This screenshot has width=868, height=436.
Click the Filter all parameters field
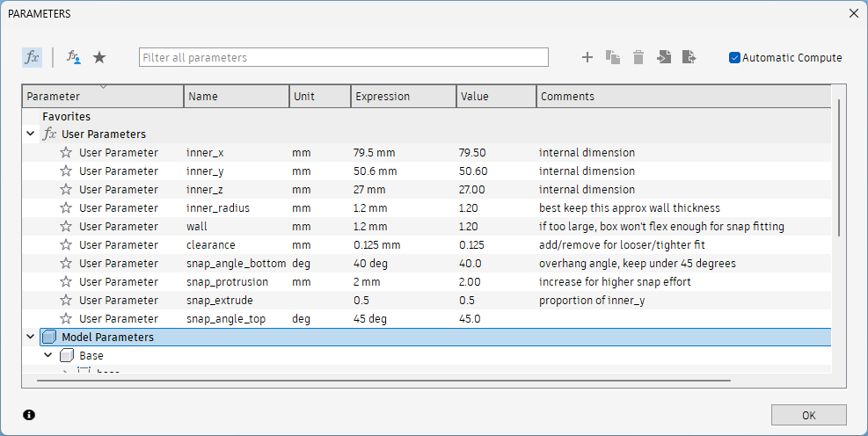tap(344, 57)
